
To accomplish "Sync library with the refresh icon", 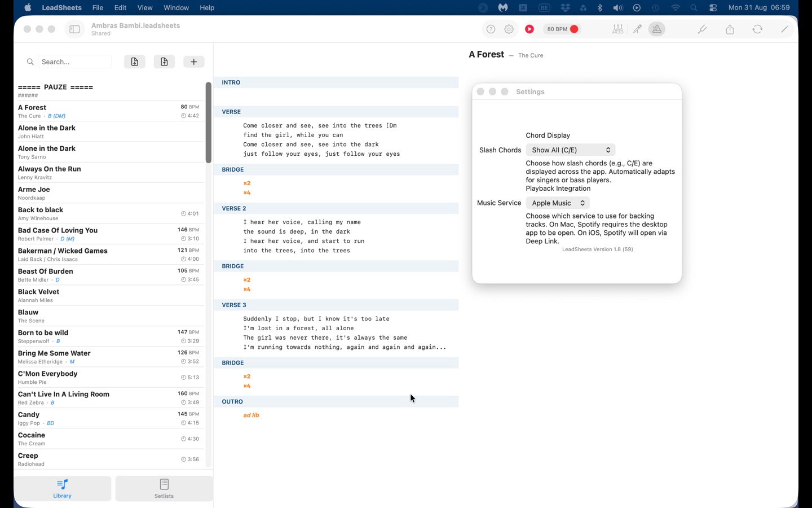I will click(757, 29).
